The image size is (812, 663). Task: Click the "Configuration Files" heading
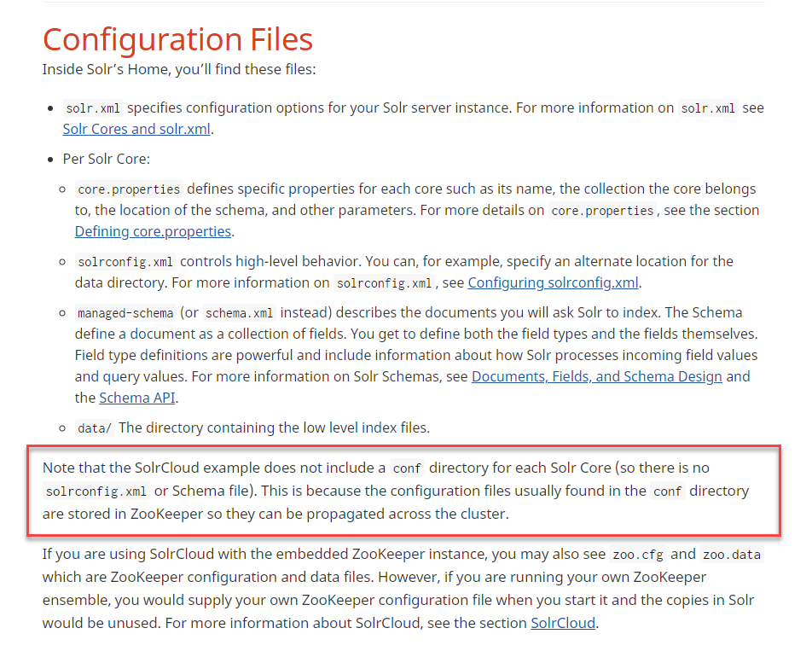[x=177, y=39]
